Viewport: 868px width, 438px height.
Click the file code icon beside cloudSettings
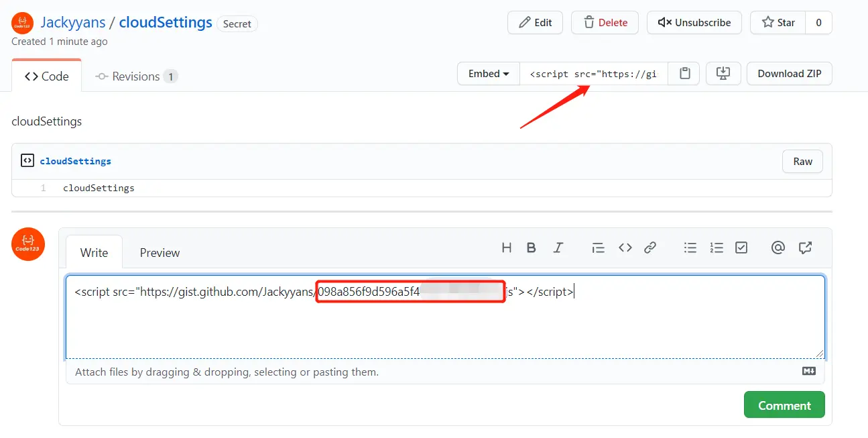pos(27,161)
